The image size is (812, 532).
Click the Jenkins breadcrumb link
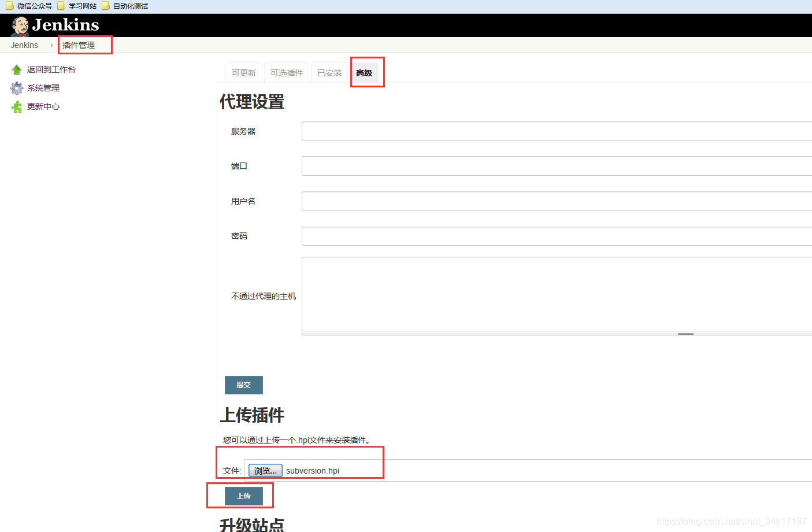(x=24, y=45)
